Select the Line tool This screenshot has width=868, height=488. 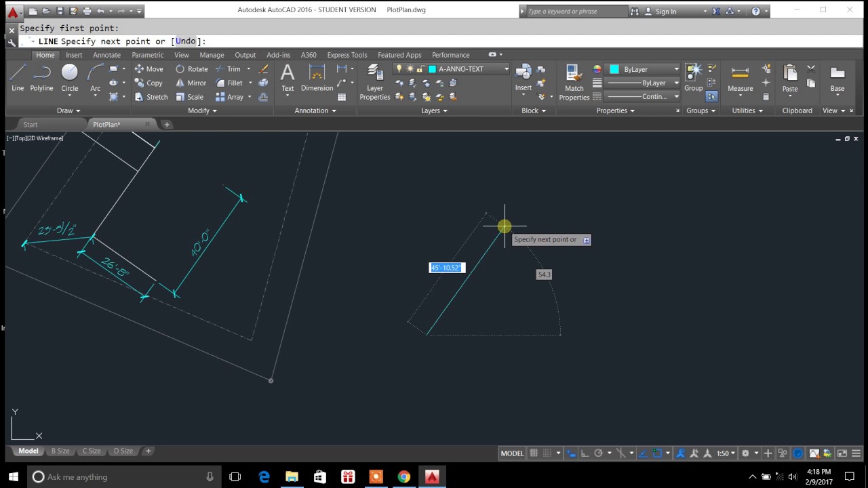click(x=18, y=78)
